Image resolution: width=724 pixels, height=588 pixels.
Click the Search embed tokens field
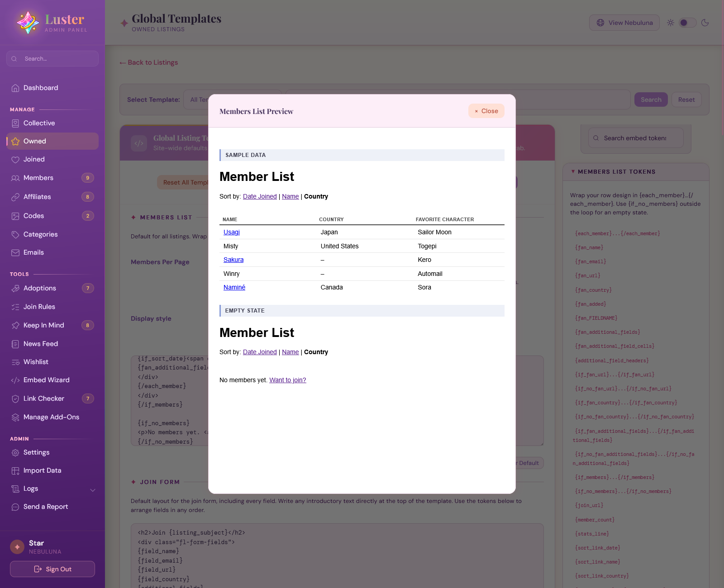(x=636, y=138)
